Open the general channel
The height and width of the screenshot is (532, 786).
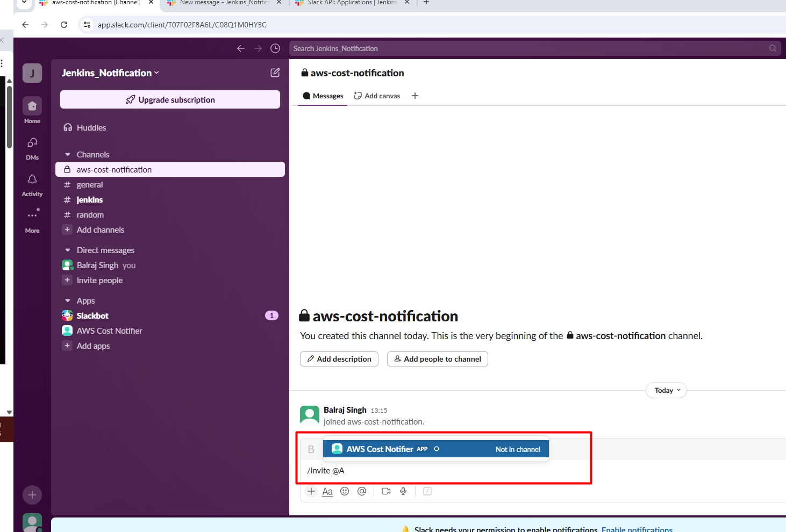point(170,185)
